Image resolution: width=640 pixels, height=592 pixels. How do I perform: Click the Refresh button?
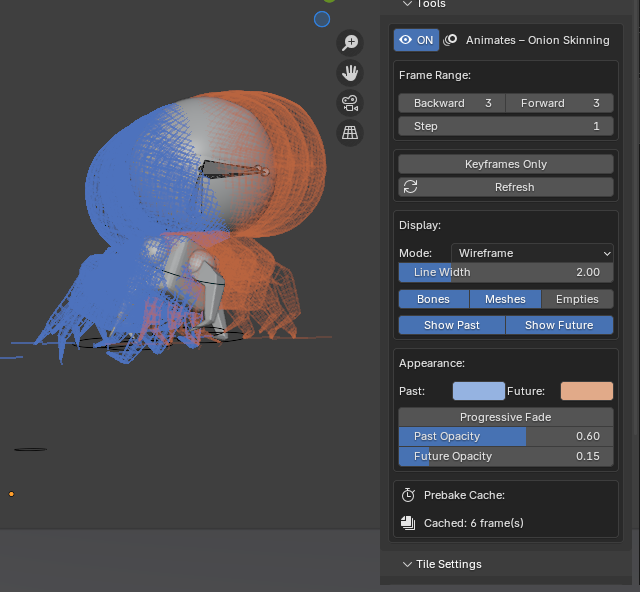[505, 187]
